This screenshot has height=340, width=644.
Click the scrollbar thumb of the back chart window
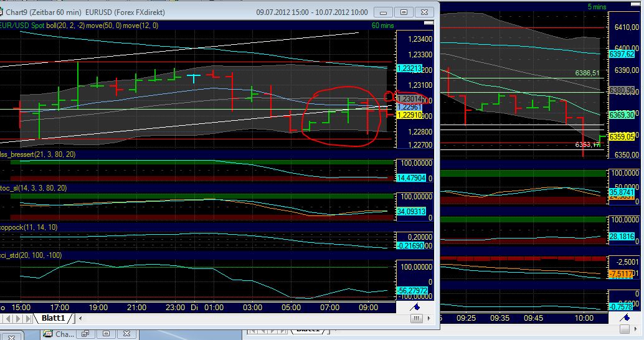[625, 329]
